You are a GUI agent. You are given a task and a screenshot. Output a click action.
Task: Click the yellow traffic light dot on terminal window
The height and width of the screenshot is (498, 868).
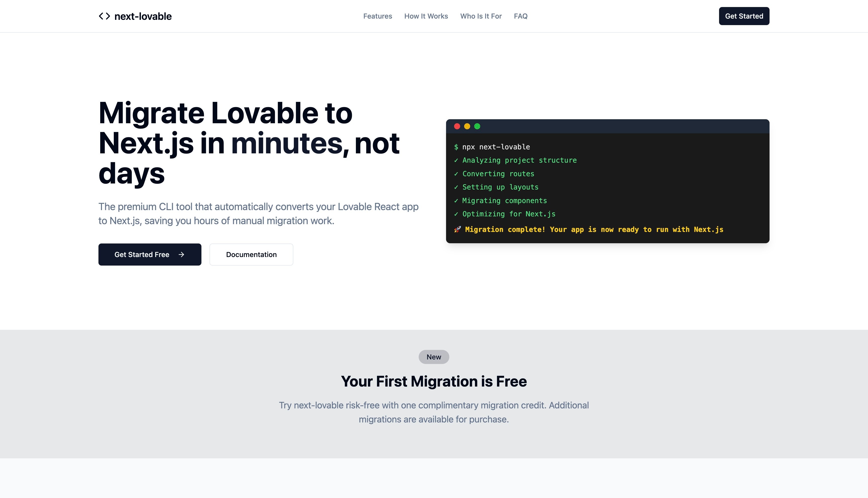pyautogui.click(x=467, y=126)
